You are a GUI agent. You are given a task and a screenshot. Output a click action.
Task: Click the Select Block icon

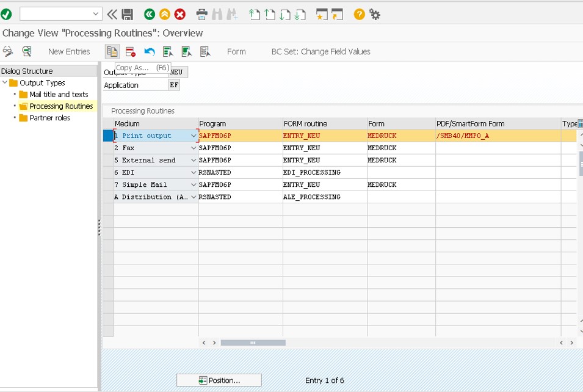(186, 51)
